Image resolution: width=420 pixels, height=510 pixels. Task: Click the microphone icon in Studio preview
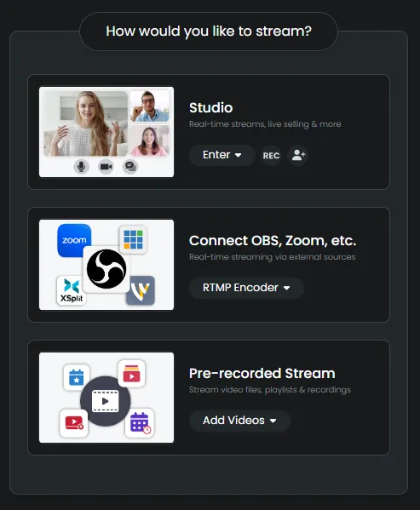[81, 167]
